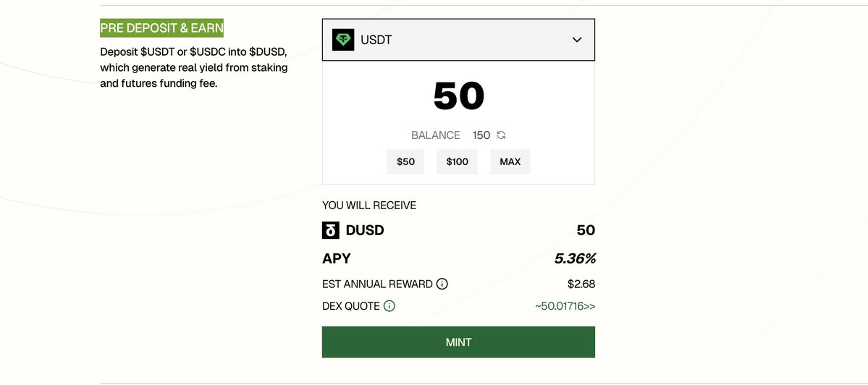This screenshot has width=868, height=385.
Task: Choose the $100 preset amount
Action: (x=457, y=162)
